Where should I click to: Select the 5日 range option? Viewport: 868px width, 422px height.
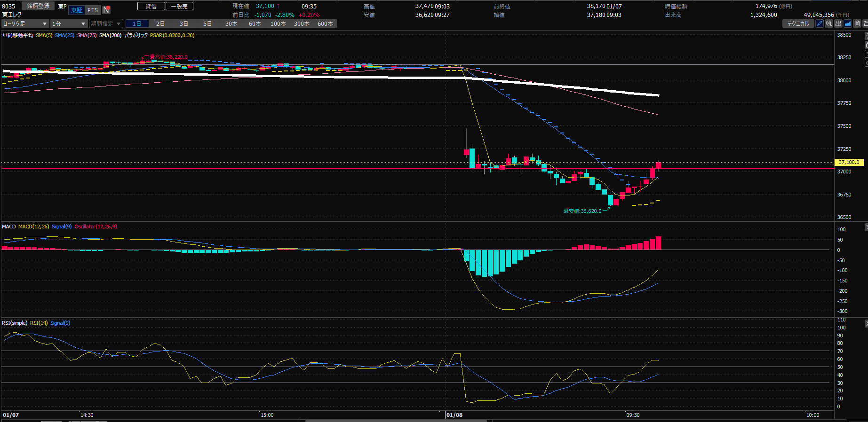207,23
